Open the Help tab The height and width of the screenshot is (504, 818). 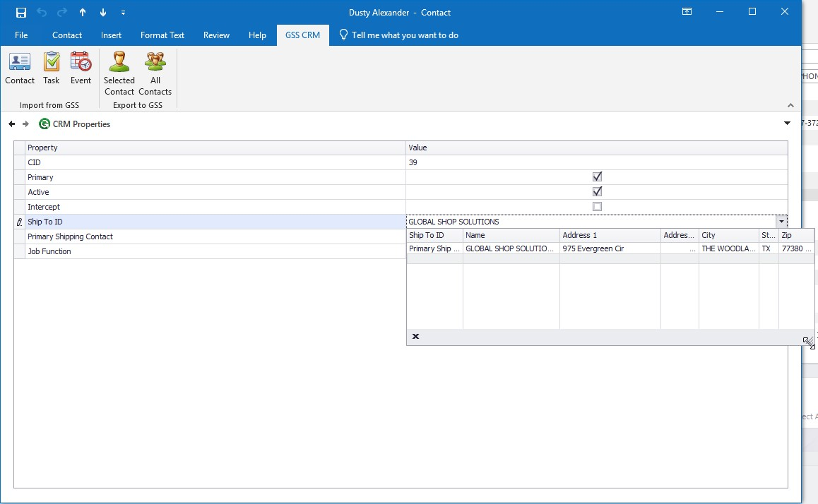point(257,35)
